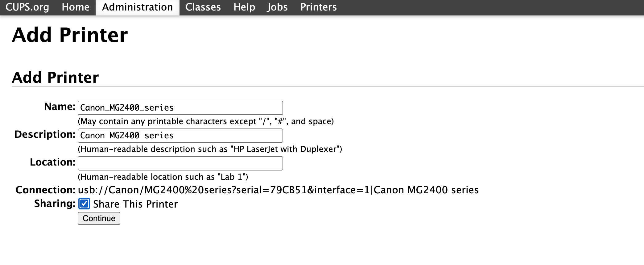Open the Classes tab
Screen dimensions: 644x265
[x=203, y=7]
